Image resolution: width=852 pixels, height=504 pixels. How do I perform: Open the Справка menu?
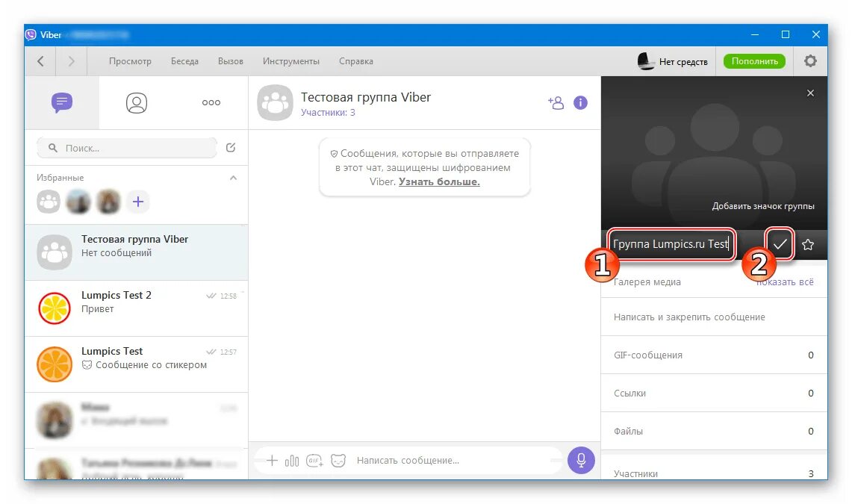click(356, 61)
